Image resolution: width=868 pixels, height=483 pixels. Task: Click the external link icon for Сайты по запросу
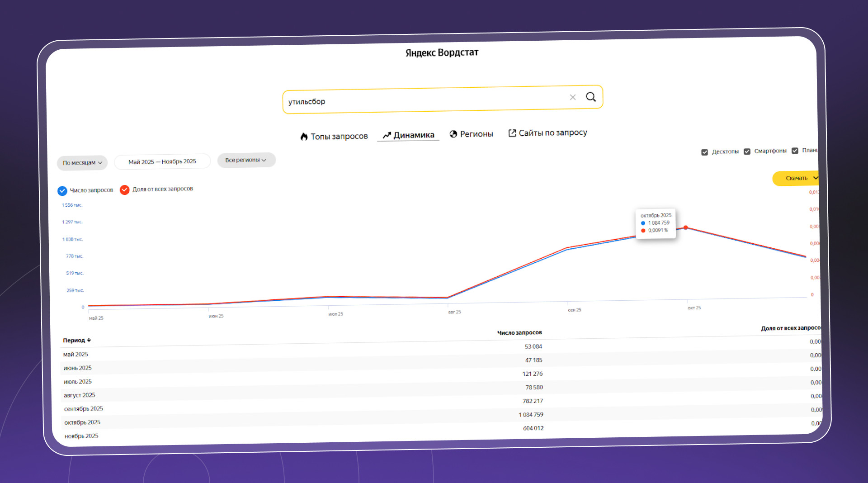[512, 133]
